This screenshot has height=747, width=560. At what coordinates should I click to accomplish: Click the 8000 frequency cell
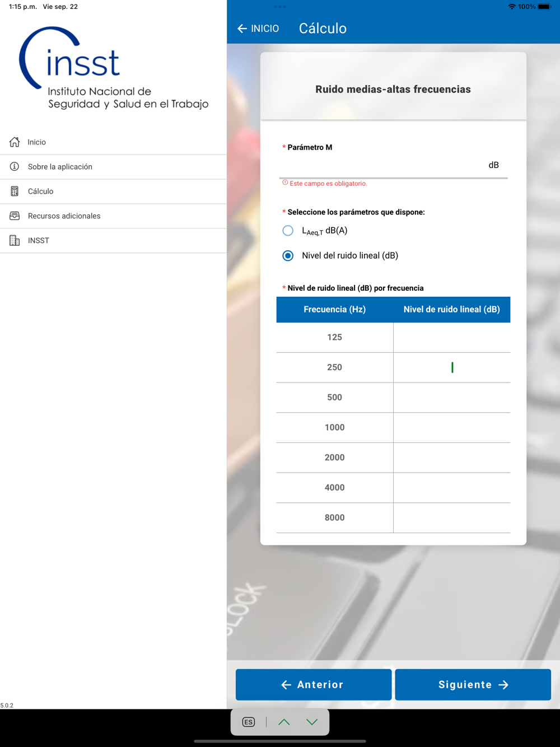(x=335, y=518)
